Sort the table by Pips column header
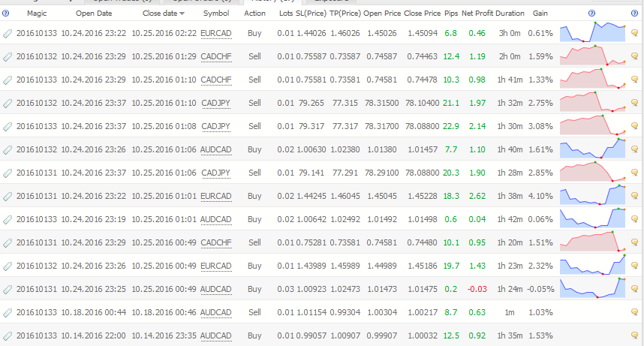The image size is (644, 346). [x=451, y=14]
